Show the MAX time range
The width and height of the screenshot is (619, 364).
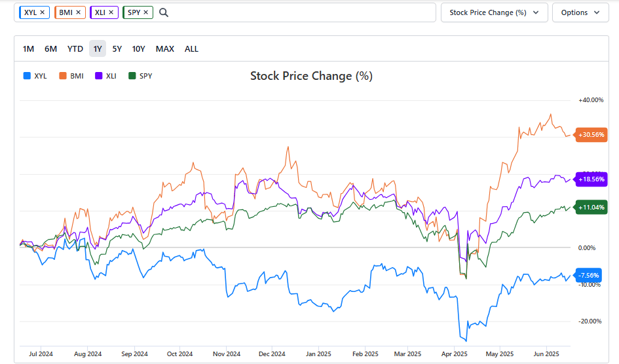click(x=165, y=49)
